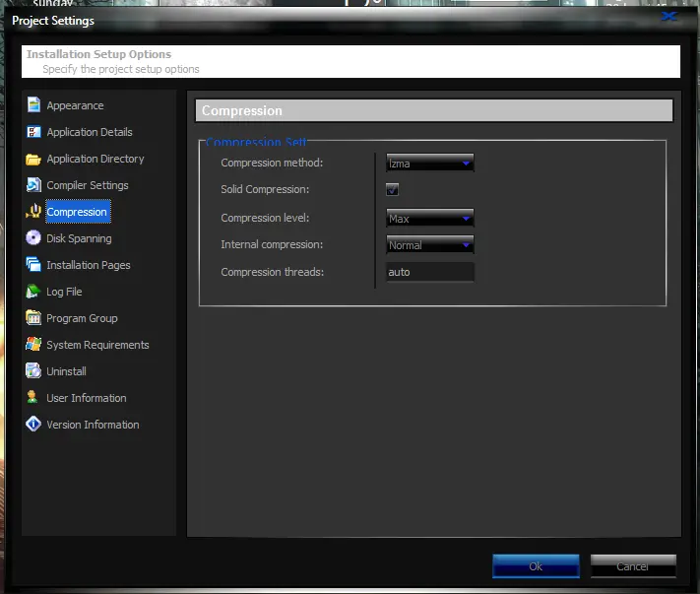Click the Disk Spanning disc icon

33,238
